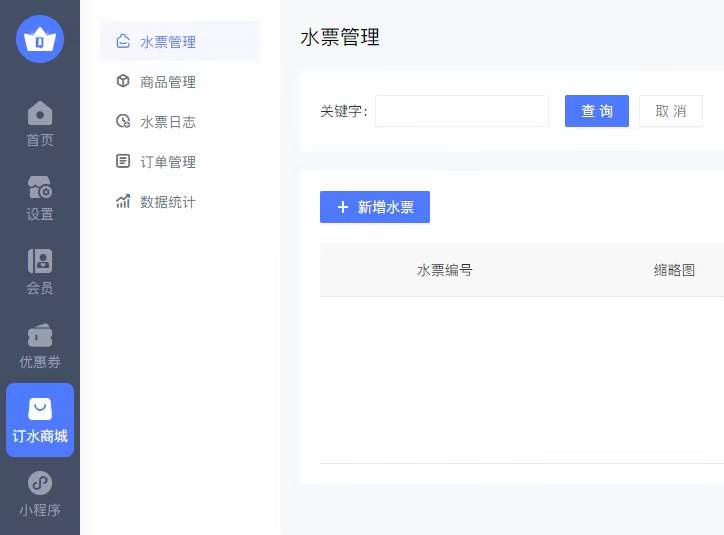Focus the 关键字 search input field

click(x=462, y=111)
